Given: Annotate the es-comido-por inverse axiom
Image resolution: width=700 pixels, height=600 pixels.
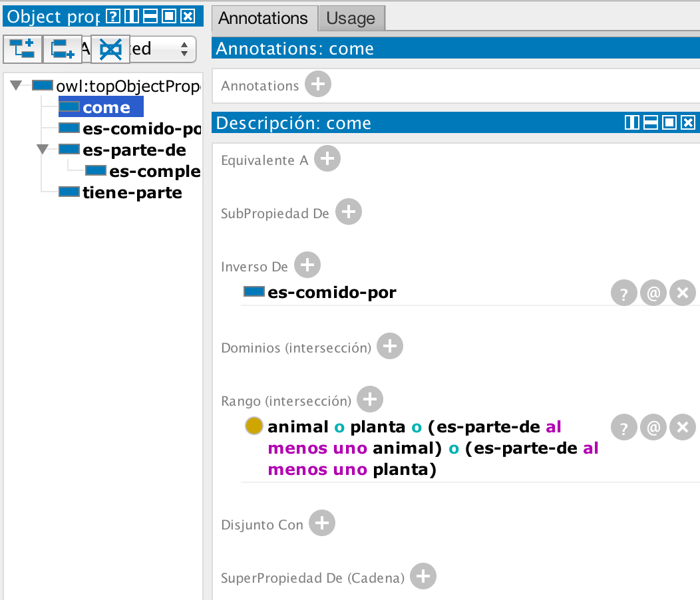Looking at the screenshot, I should pos(653,293).
